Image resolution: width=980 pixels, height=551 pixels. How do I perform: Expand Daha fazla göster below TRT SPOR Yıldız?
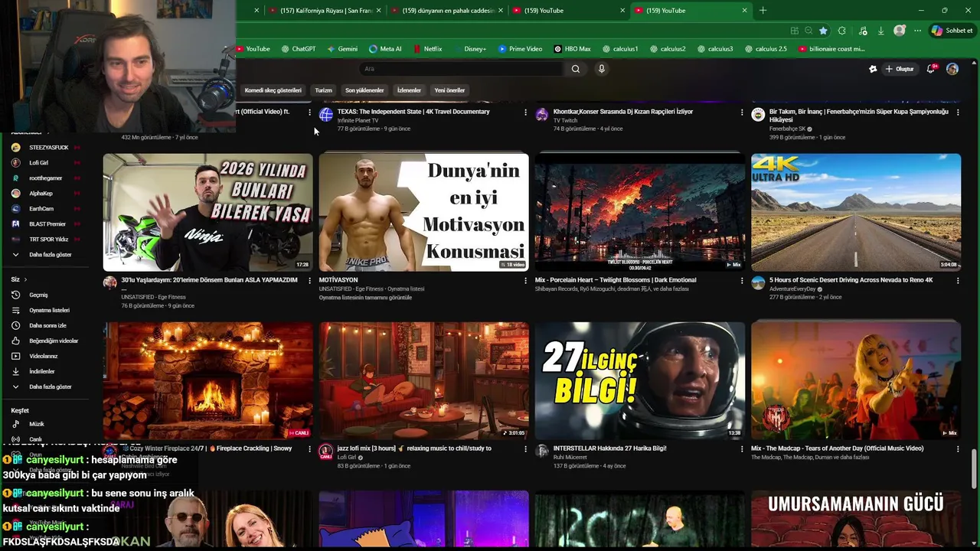pyautogui.click(x=50, y=255)
